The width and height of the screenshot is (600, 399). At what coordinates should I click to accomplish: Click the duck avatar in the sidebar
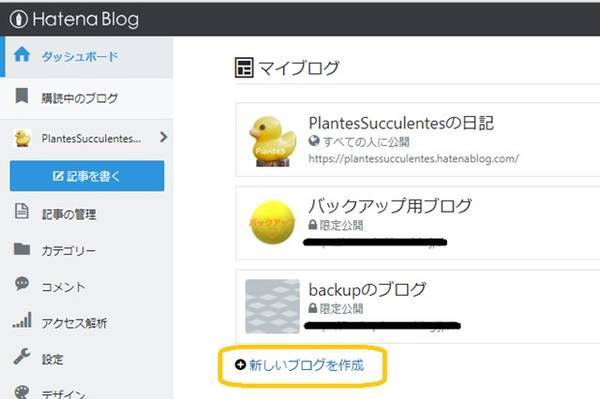coord(23,138)
